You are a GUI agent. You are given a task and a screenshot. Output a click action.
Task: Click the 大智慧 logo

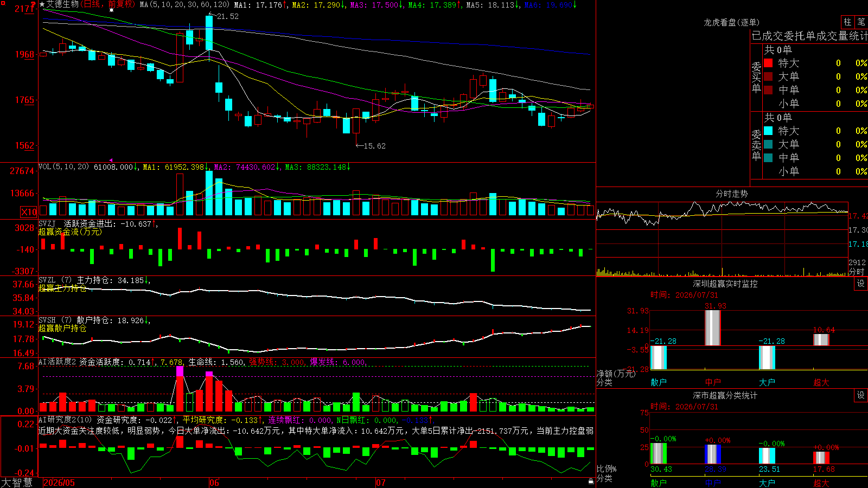(17, 483)
